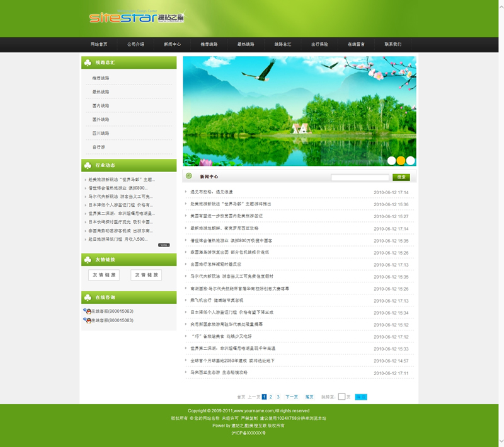Open 新闻中心 in the top navigation bar
Viewport: 504px width, 447px height.
[172, 45]
